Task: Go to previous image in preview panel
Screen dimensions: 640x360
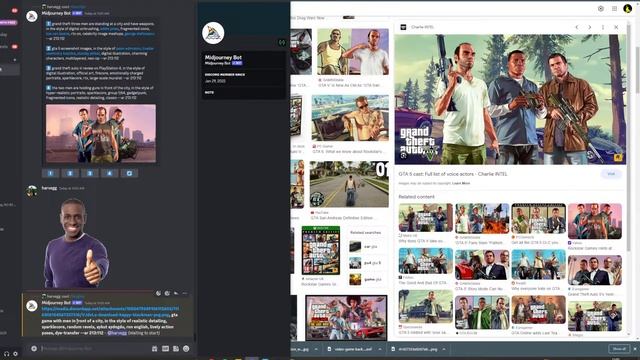Action: click(577, 27)
